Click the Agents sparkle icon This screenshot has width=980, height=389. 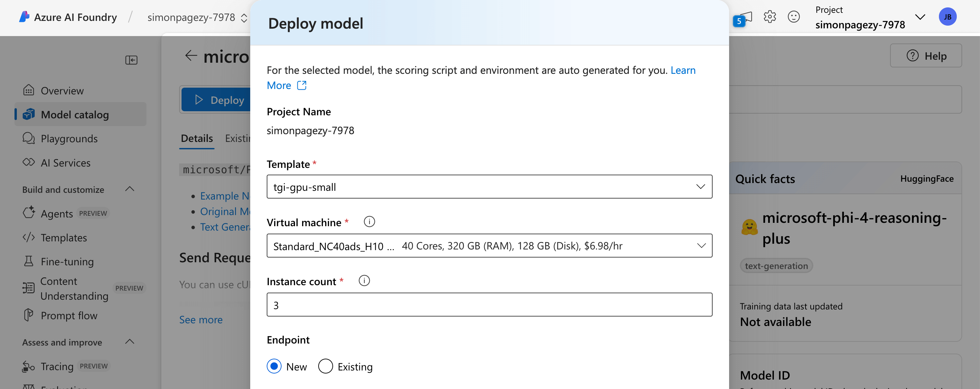tap(29, 212)
